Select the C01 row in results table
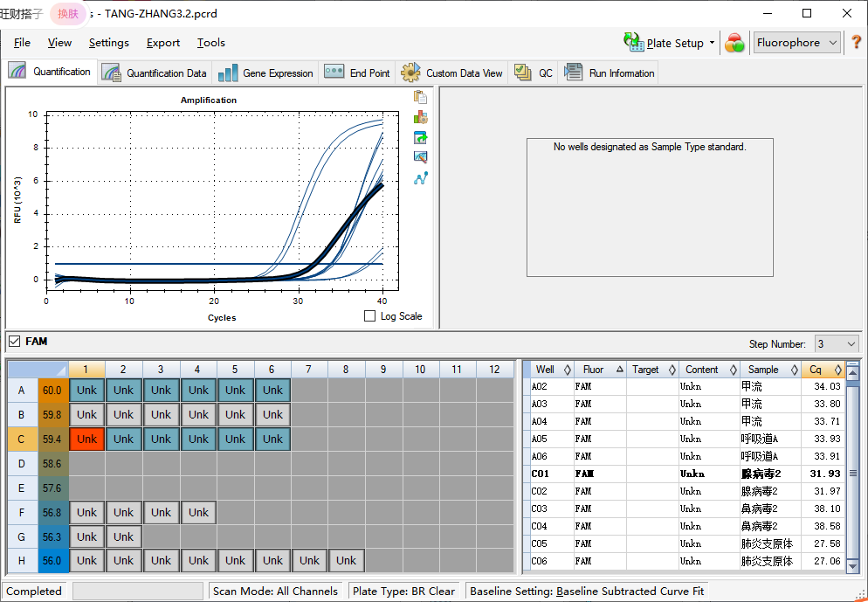 pos(685,474)
